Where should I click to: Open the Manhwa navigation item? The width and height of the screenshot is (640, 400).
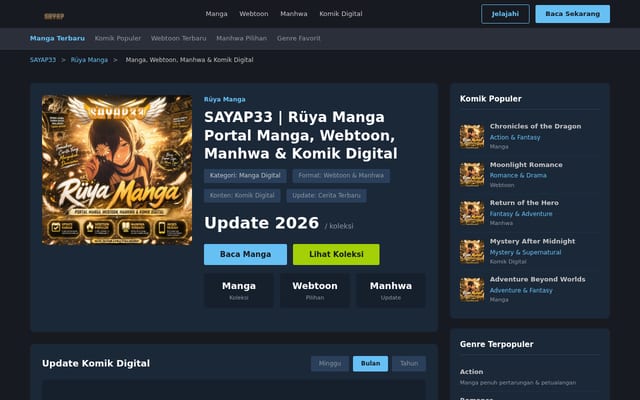(x=294, y=14)
